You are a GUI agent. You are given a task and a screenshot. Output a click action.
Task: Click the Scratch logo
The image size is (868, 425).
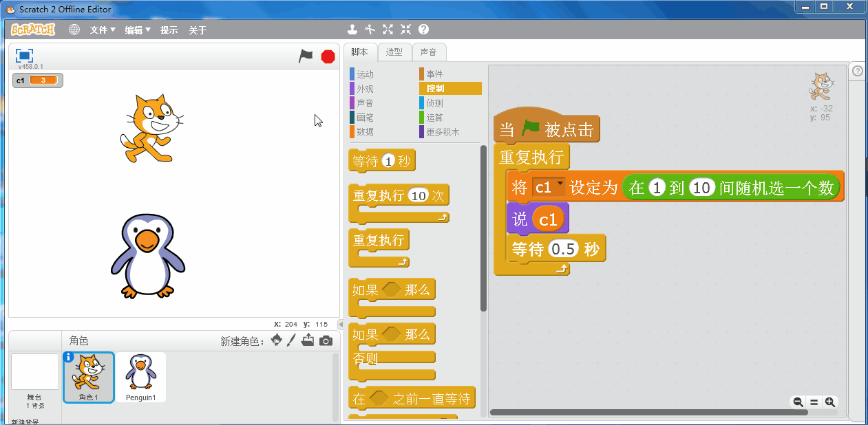tap(33, 30)
